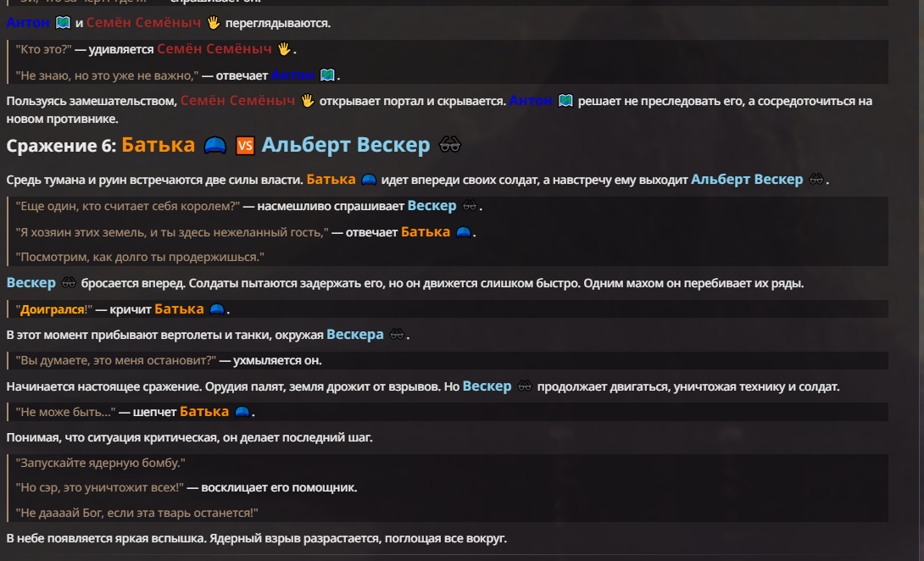924x561 pixels.
Task: Click the waving hand emoji on the Пользуясь замешательством line
Action: tap(308, 101)
